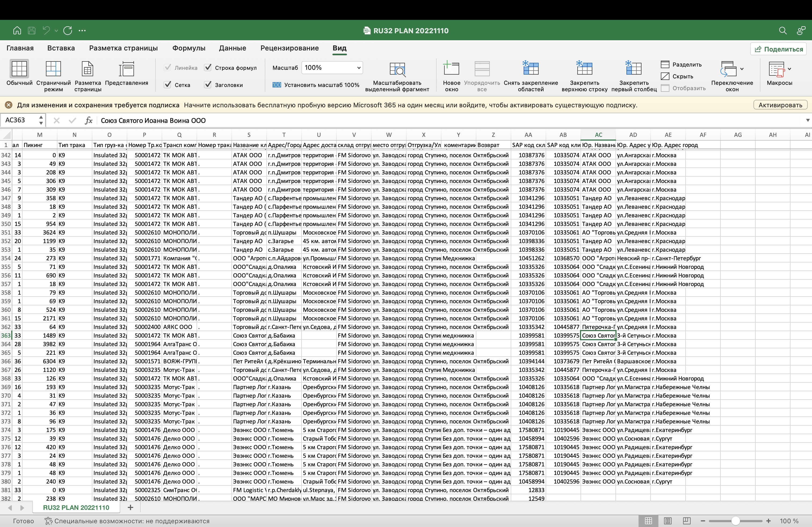
Task: Click the Undo arrow icon
Action: (x=46, y=31)
